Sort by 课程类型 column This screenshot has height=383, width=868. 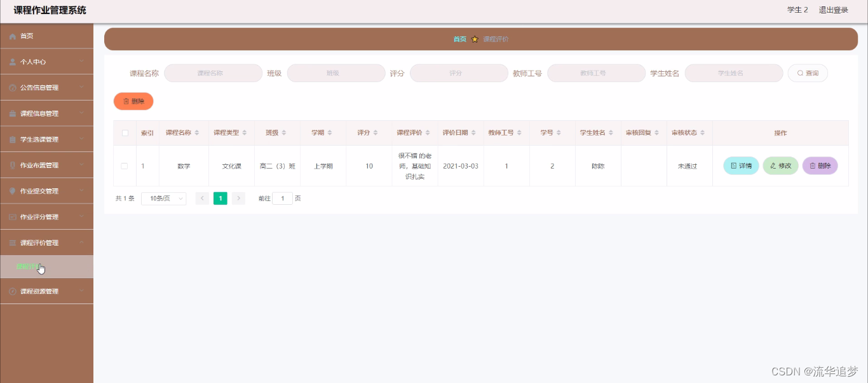pyautogui.click(x=244, y=133)
